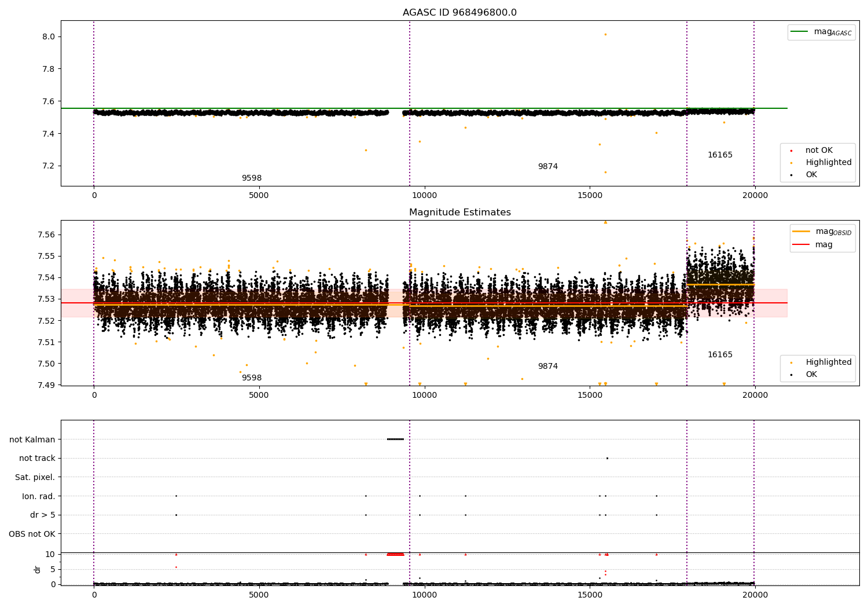Click x-axis tick '15000' under bottom plot
Image resolution: width=868 pixels, height=608 pixels.
coord(589,595)
